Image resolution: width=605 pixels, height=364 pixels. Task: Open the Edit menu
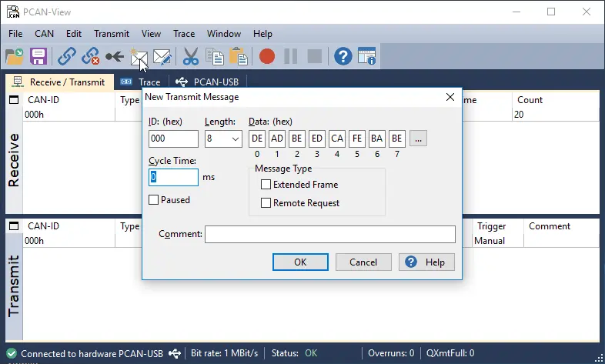coord(74,34)
